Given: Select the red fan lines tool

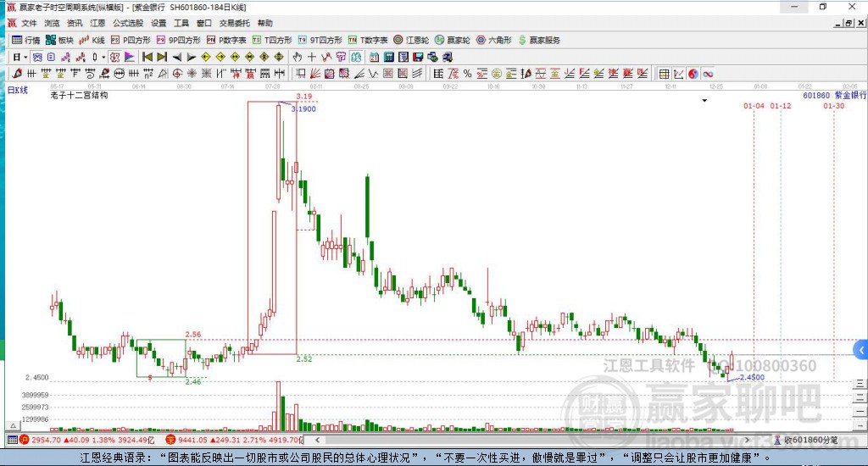Looking at the screenshot, I should click(x=314, y=73).
